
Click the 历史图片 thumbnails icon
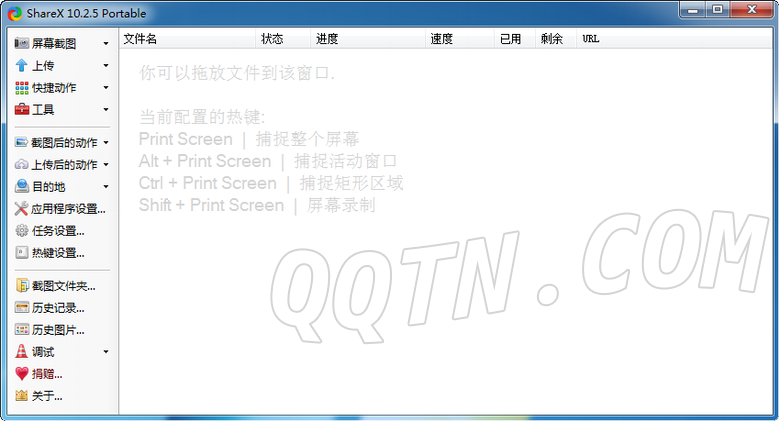pyautogui.click(x=21, y=329)
